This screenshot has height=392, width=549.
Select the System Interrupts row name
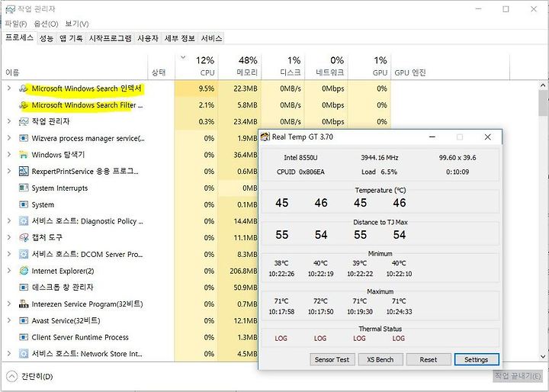[59, 188]
